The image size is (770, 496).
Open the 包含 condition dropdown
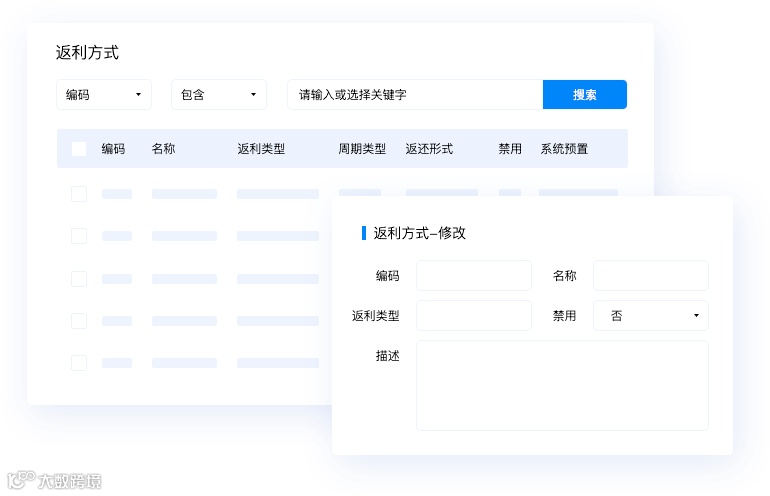tap(219, 94)
